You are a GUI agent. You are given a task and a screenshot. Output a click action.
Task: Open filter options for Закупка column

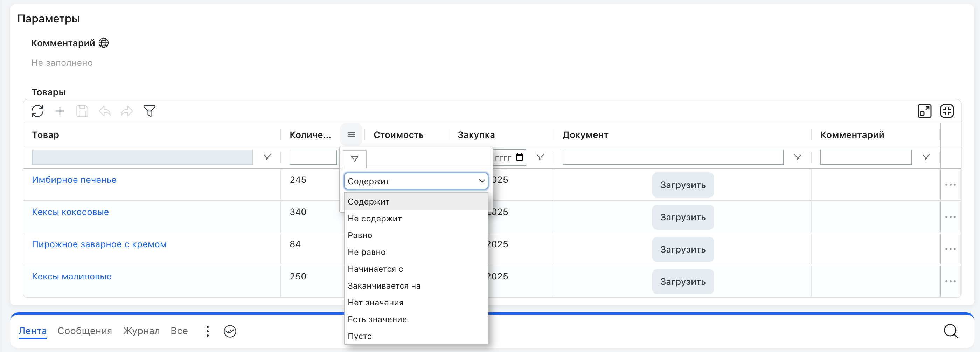pos(540,157)
